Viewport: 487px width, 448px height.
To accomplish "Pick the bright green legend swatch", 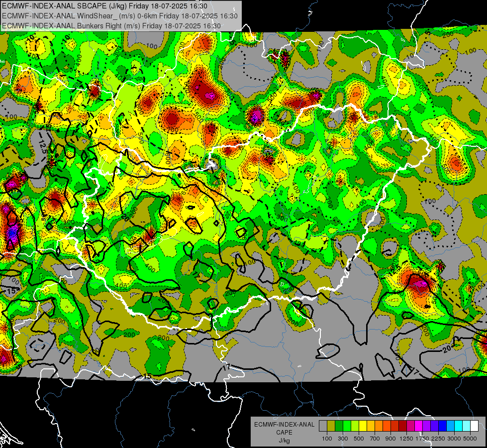I will (x=347, y=426).
